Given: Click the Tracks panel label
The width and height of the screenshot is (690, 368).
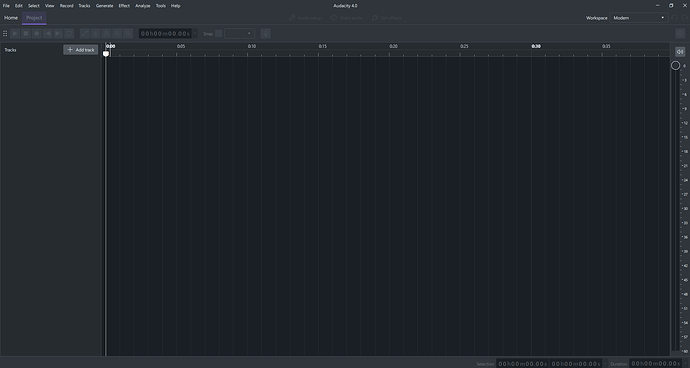Looking at the screenshot, I should point(10,50).
